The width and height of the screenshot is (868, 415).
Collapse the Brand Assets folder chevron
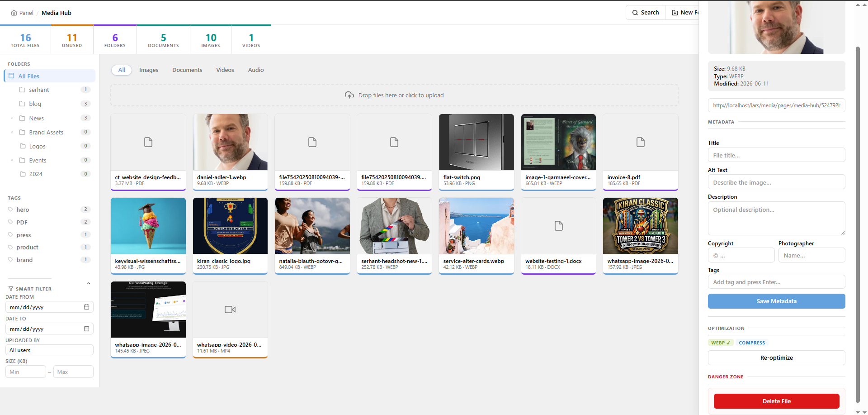pyautogui.click(x=12, y=132)
